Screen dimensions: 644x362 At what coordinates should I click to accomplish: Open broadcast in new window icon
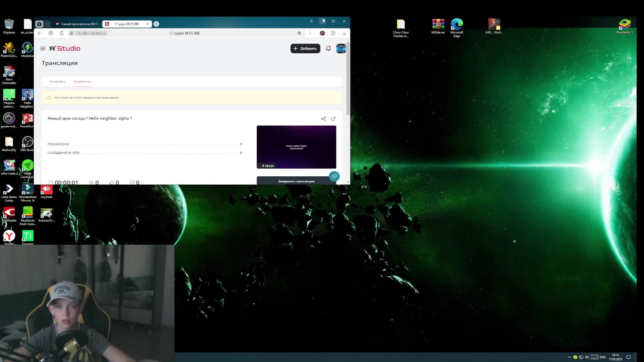pyautogui.click(x=333, y=119)
